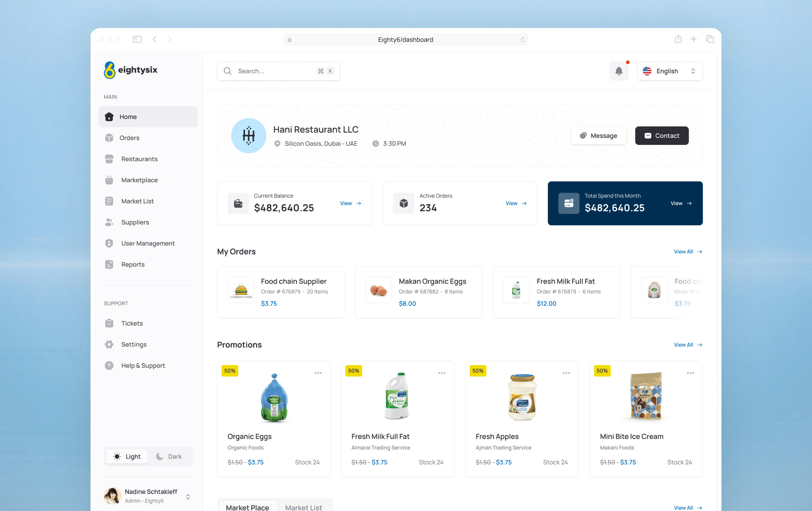This screenshot has width=812, height=511.
Task: Click 'Ajman Trading Service' supplier name
Action: (504, 447)
